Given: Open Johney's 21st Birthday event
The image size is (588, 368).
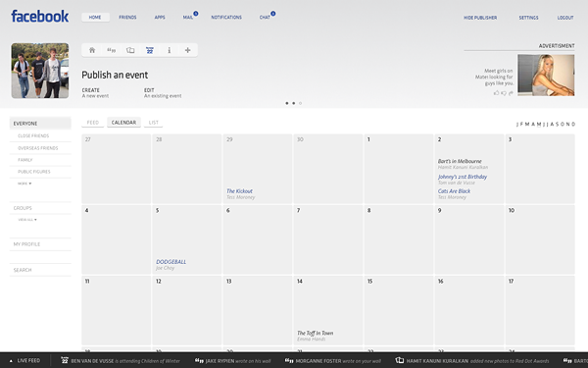Looking at the screenshot, I should pyautogui.click(x=463, y=177).
